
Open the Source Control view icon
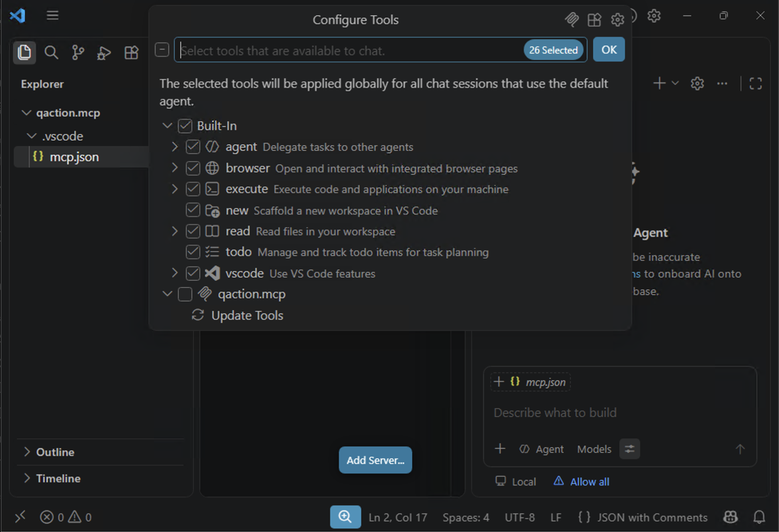coord(78,52)
